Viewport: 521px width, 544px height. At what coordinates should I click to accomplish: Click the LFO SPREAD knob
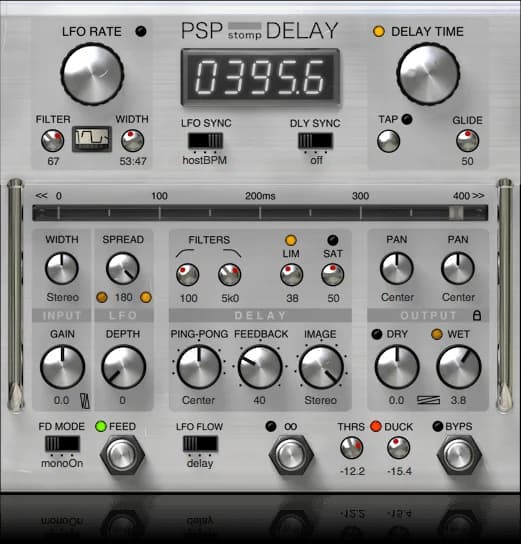123,269
